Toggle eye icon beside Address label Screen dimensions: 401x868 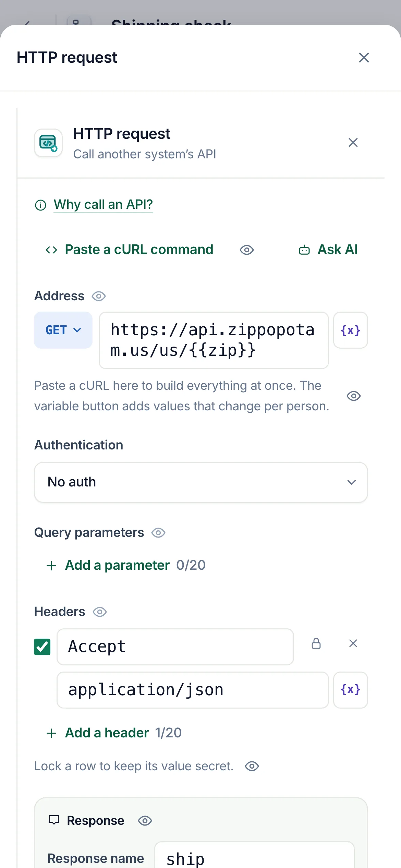click(x=99, y=296)
